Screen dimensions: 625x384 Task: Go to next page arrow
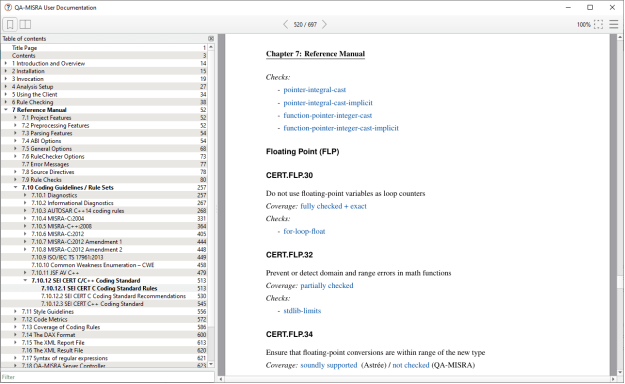[x=324, y=24]
